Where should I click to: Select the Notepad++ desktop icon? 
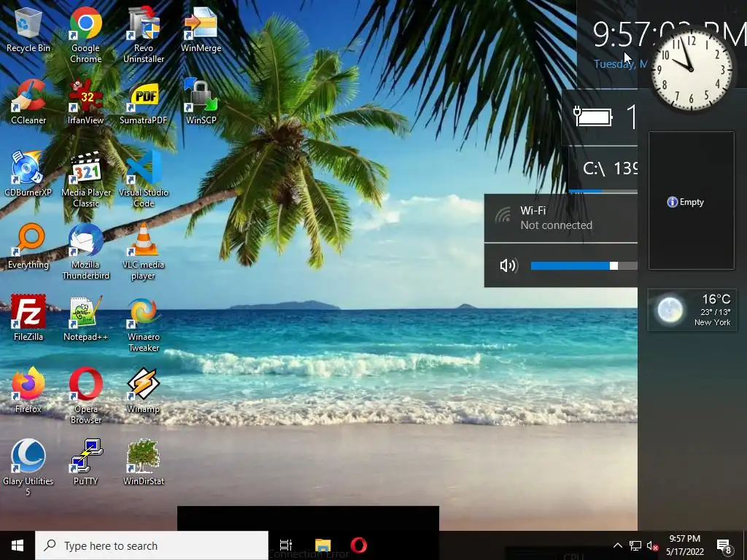tap(86, 319)
